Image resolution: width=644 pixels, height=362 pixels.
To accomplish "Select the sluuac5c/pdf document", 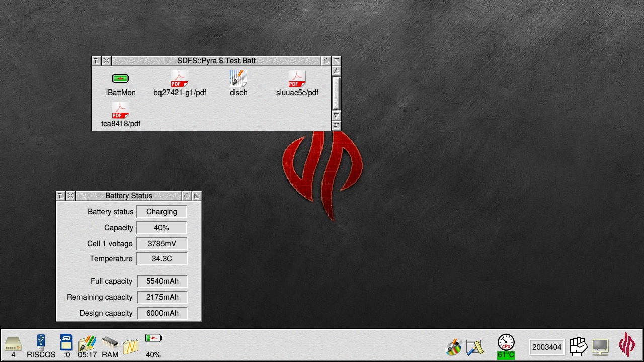I will pyautogui.click(x=297, y=79).
